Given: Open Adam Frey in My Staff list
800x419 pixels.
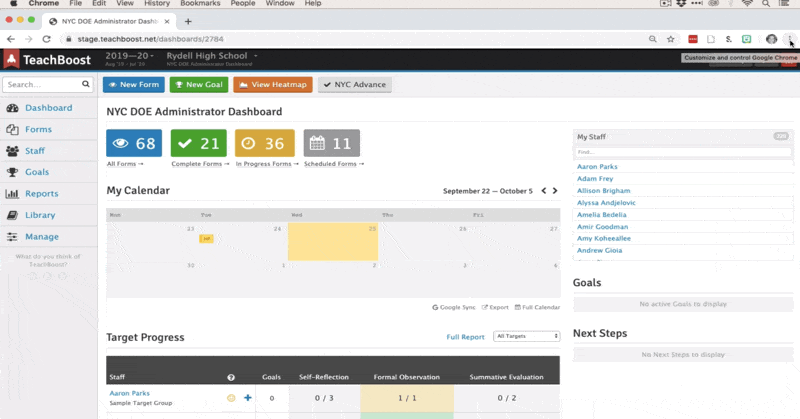Looking at the screenshot, I should tap(595, 179).
